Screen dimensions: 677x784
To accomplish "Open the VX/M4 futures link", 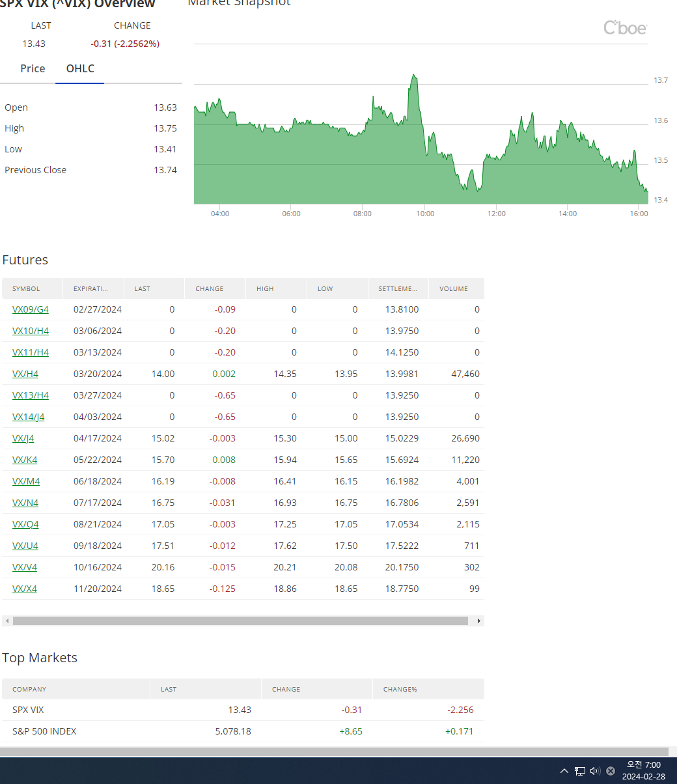I will pos(26,481).
